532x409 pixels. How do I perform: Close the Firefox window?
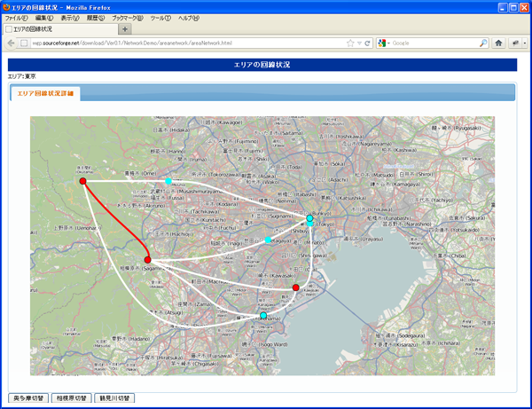[x=525, y=7]
